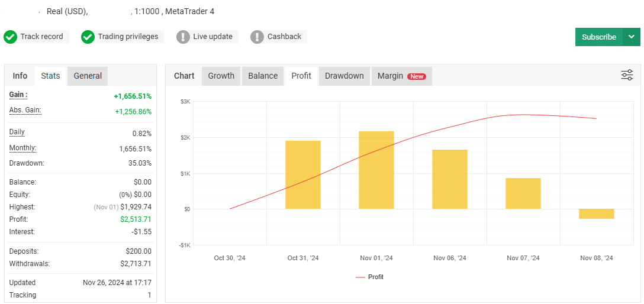644x304 pixels.
Task: Show the Drawdown chart tab
Action: pos(344,76)
